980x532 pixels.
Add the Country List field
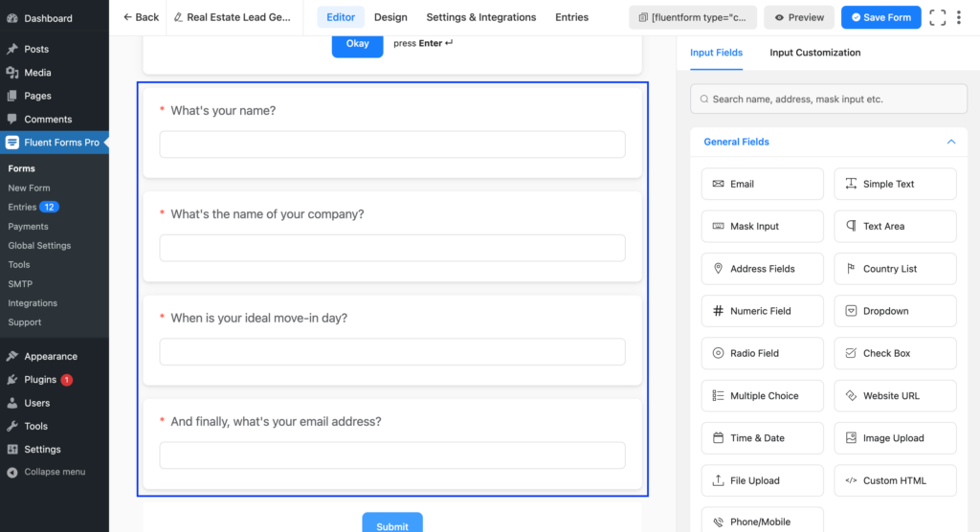(x=895, y=269)
